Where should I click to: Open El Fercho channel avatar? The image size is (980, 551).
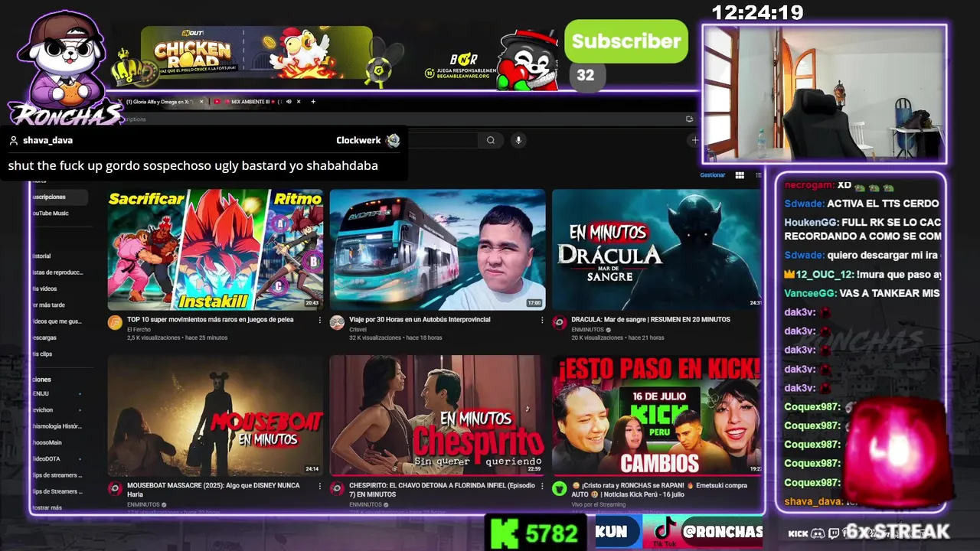pos(115,322)
